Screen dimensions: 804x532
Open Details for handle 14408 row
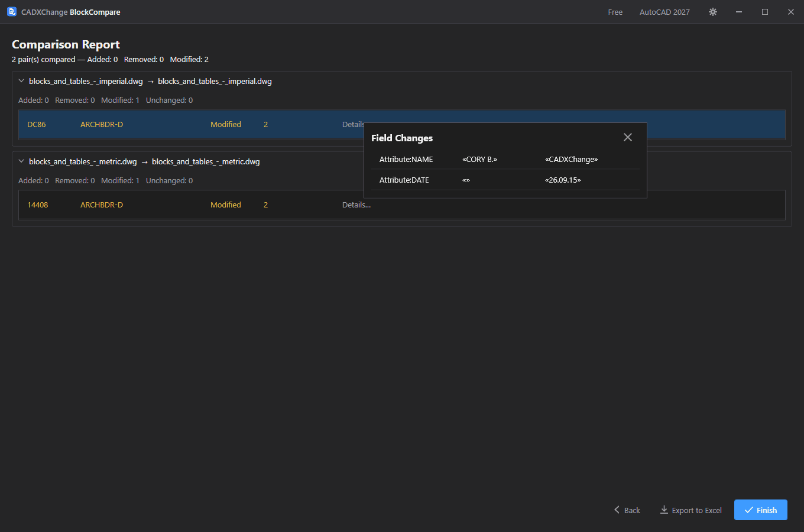click(x=356, y=205)
